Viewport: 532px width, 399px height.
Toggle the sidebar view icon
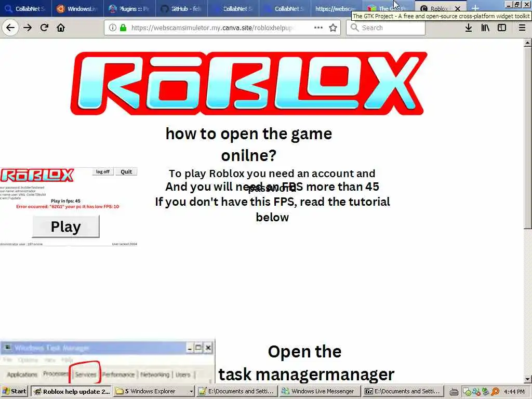502,28
